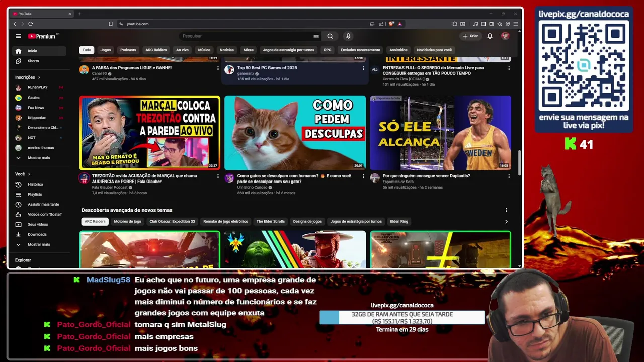Click Brave Shields lion icon
The height and width of the screenshot is (362, 644).
(x=391, y=24)
